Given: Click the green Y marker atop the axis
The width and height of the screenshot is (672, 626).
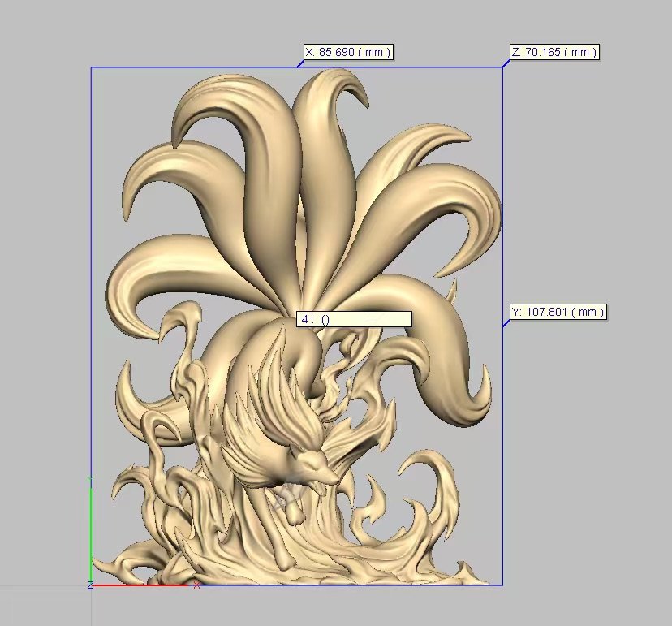Looking at the screenshot, I should pos(91,481).
